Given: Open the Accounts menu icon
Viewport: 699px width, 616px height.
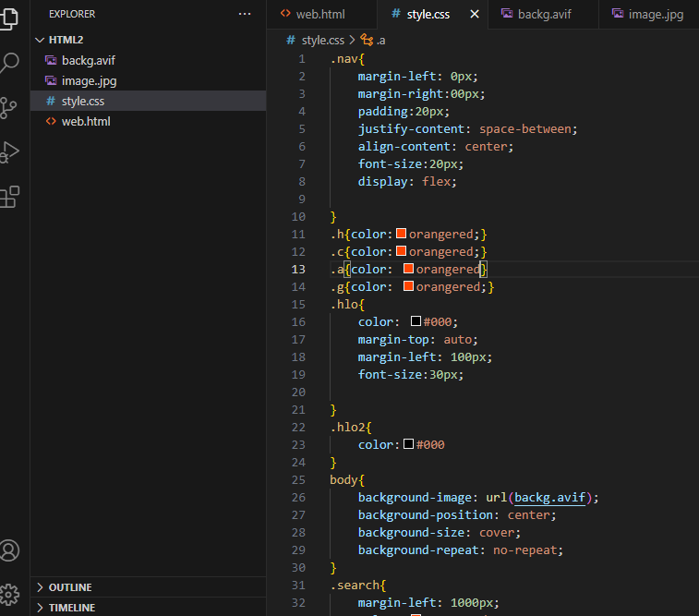Looking at the screenshot, I should [9, 550].
